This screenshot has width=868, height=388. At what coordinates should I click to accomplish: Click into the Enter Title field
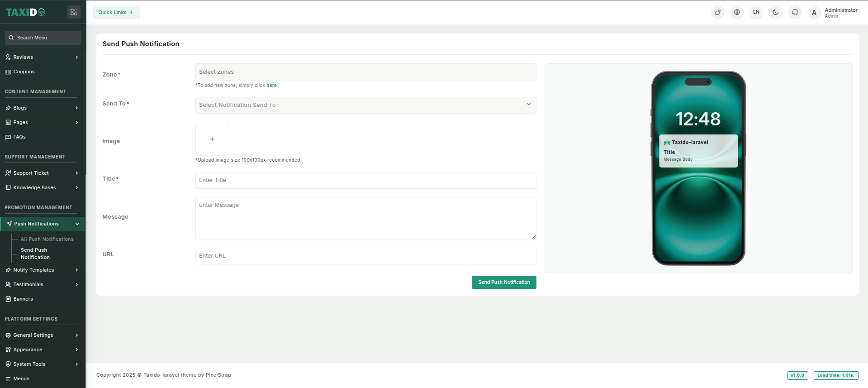365,180
